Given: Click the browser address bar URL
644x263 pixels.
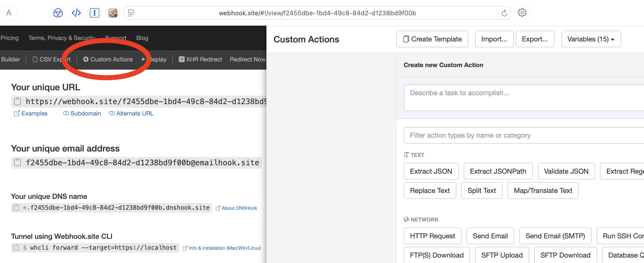Looking at the screenshot, I should [x=317, y=13].
